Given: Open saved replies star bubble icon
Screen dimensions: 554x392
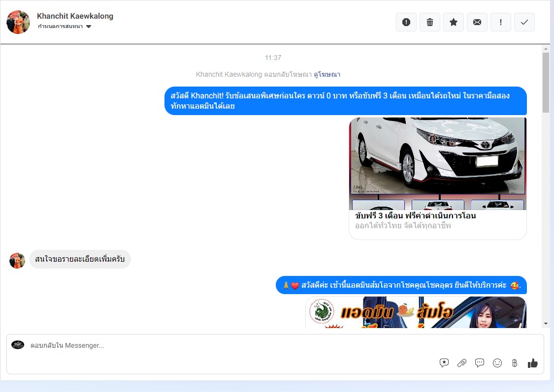Looking at the screenshot, I should click(x=444, y=363).
